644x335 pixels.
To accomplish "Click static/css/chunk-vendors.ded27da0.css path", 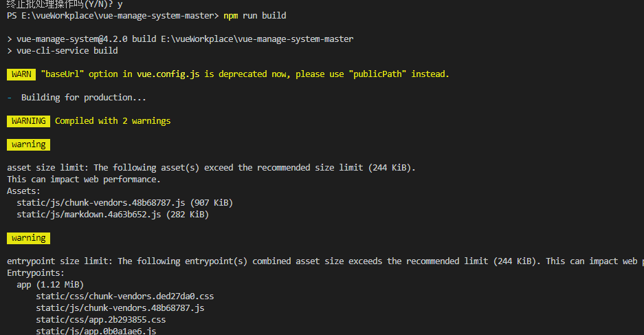I will click(x=125, y=296).
